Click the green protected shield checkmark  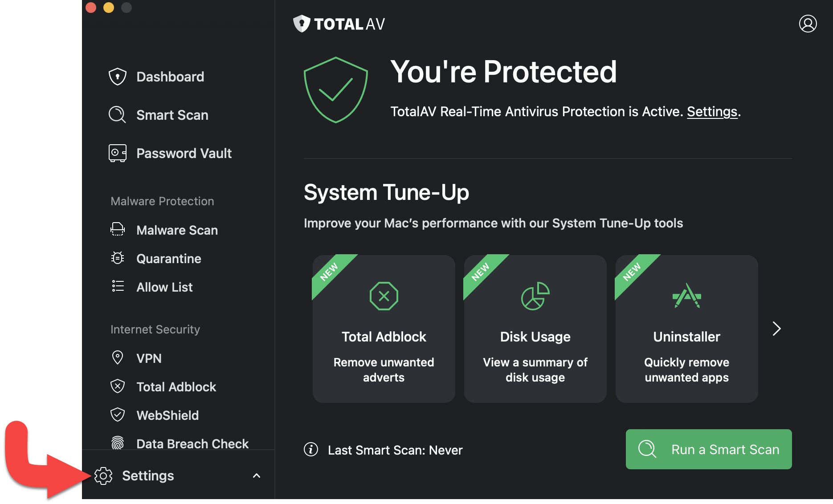(x=336, y=89)
